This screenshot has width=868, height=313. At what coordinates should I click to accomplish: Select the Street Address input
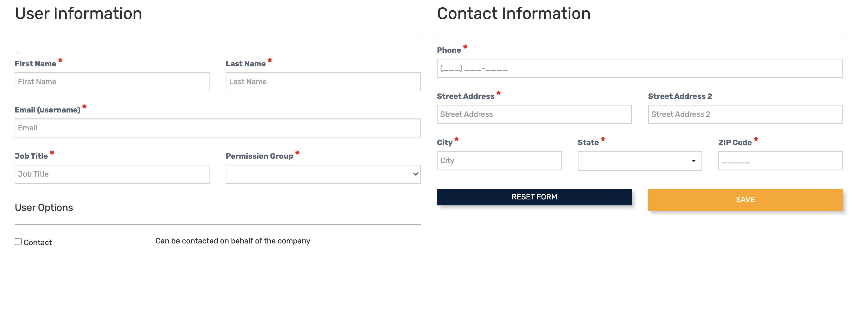pos(534,114)
